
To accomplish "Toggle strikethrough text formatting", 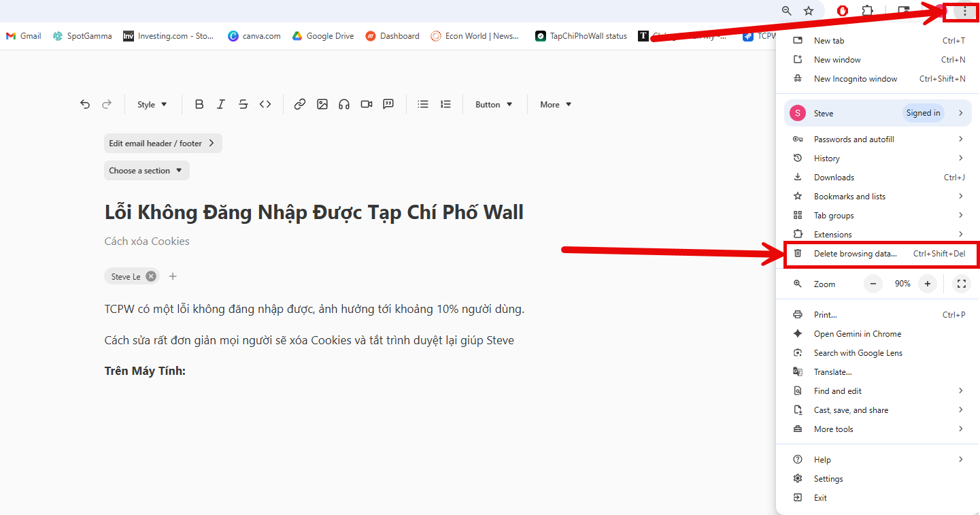I will click(243, 105).
